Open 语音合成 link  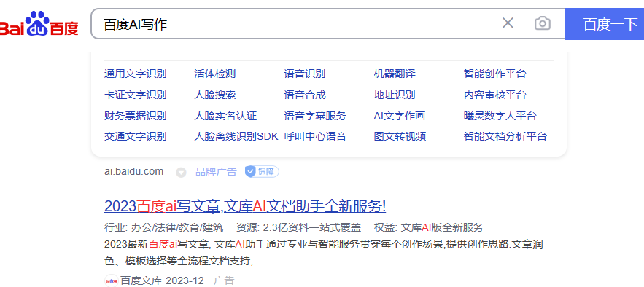pyautogui.click(x=305, y=95)
